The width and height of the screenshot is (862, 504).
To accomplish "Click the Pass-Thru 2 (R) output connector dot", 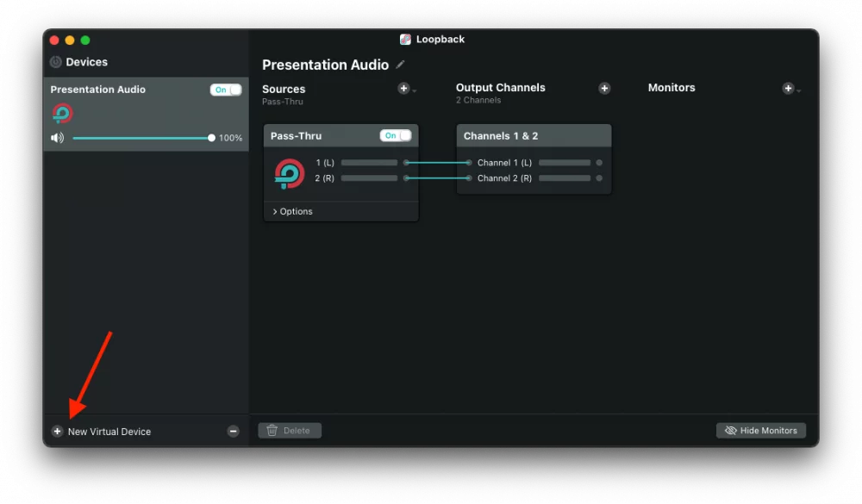I will [406, 178].
